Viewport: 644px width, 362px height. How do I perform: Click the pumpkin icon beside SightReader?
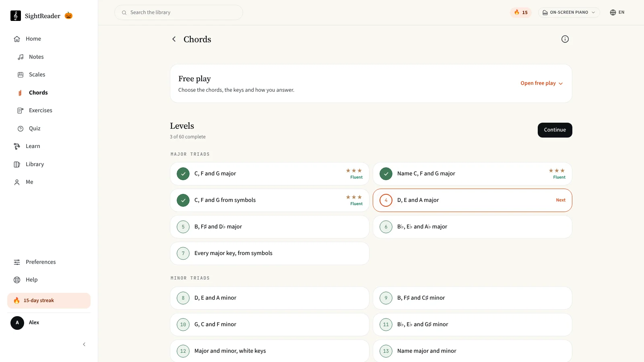pyautogui.click(x=69, y=16)
